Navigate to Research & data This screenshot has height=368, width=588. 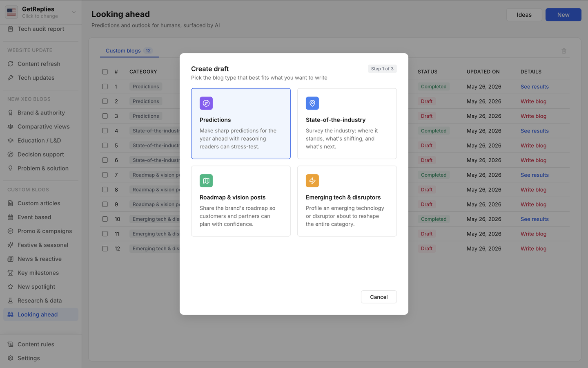point(41,301)
